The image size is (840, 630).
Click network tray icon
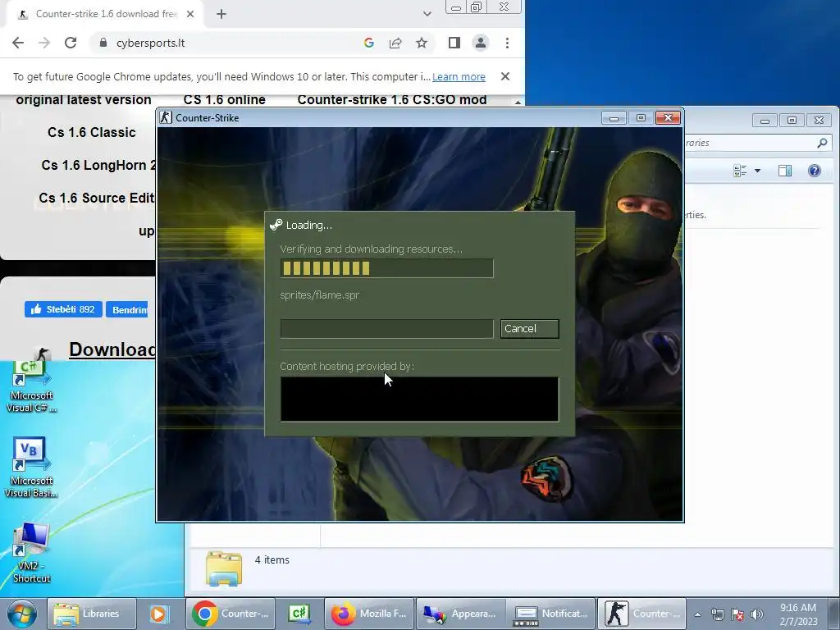point(717,614)
